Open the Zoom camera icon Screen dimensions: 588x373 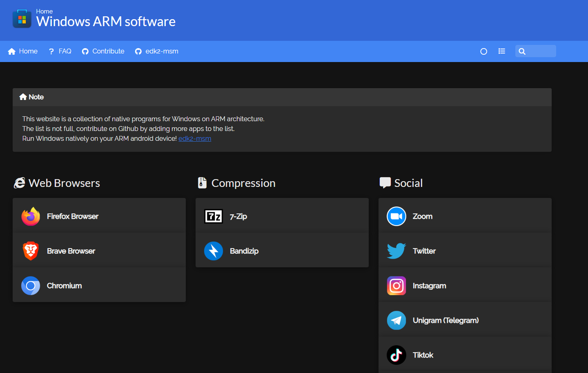tap(396, 216)
